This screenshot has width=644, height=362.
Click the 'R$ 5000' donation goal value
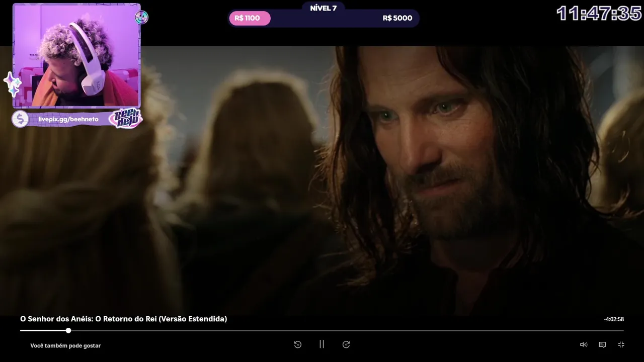coord(397,18)
